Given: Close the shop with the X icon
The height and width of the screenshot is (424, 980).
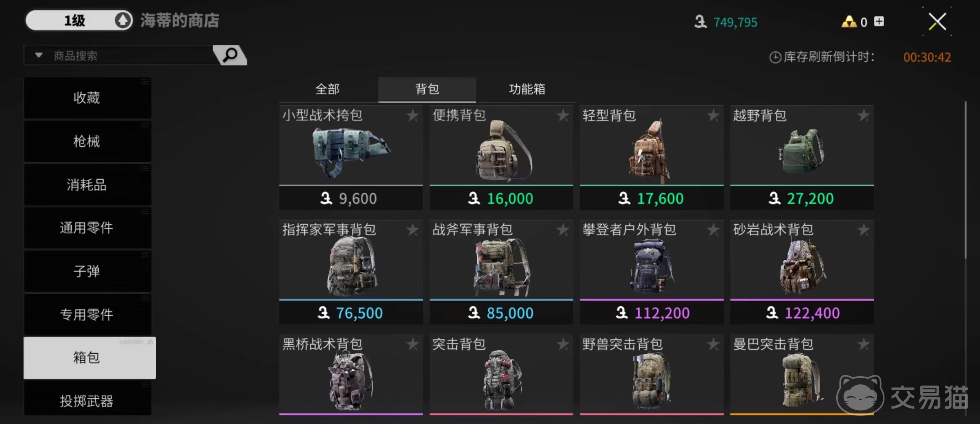Looking at the screenshot, I should pyautogui.click(x=937, y=21).
